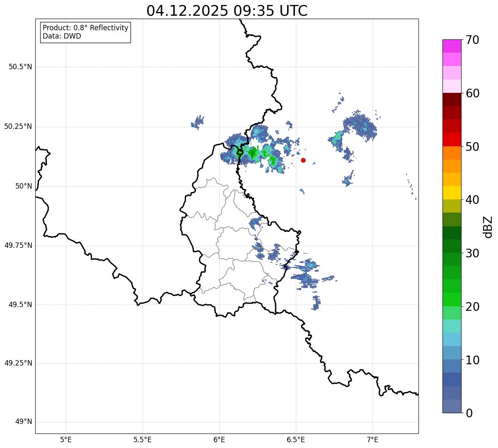The image size is (498, 448).
Task: Click the 49.75°N latitude label
Action: pos(18,245)
